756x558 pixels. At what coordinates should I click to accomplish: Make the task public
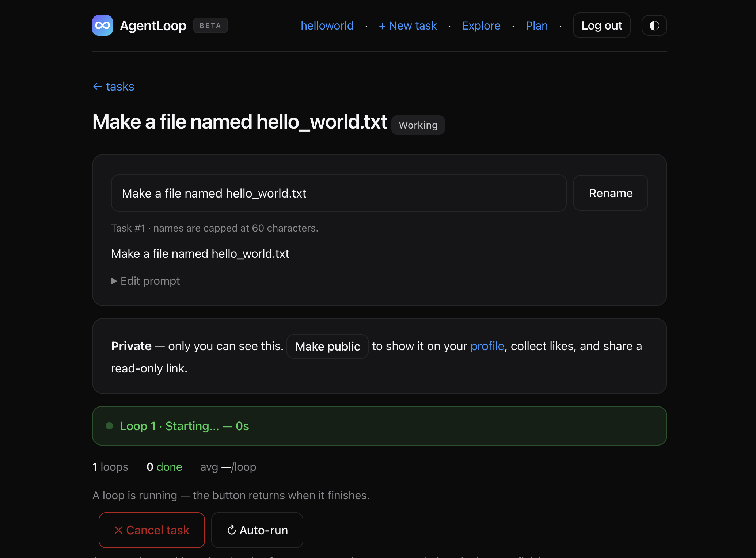click(327, 347)
